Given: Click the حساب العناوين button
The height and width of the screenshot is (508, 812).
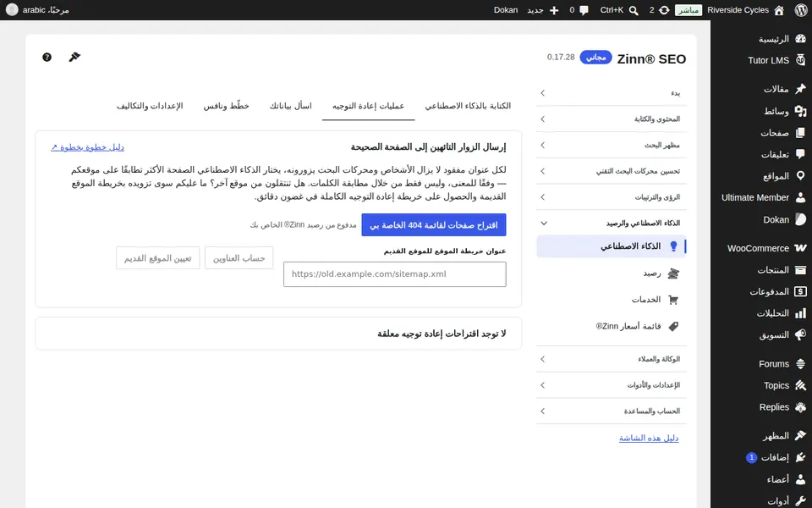Looking at the screenshot, I should click(239, 258).
